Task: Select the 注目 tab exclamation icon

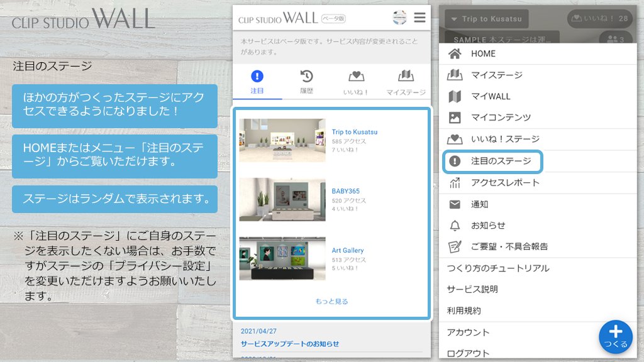Action: [257, 76]
